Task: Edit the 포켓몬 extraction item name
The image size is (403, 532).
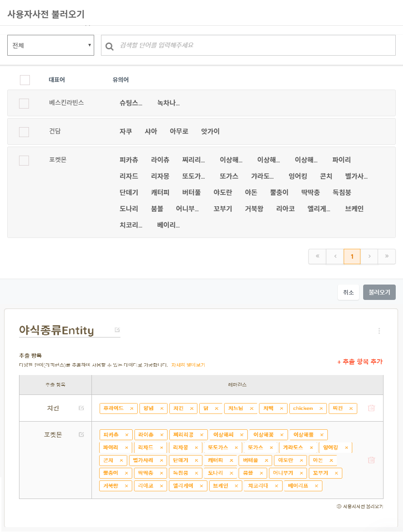Action: (81, 434)
